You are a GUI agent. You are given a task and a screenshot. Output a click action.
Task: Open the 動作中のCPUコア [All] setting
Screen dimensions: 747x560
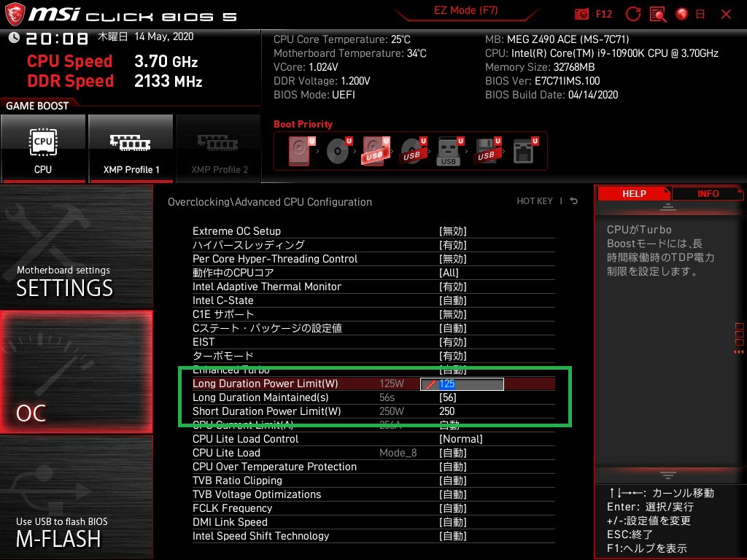[373, 273]
